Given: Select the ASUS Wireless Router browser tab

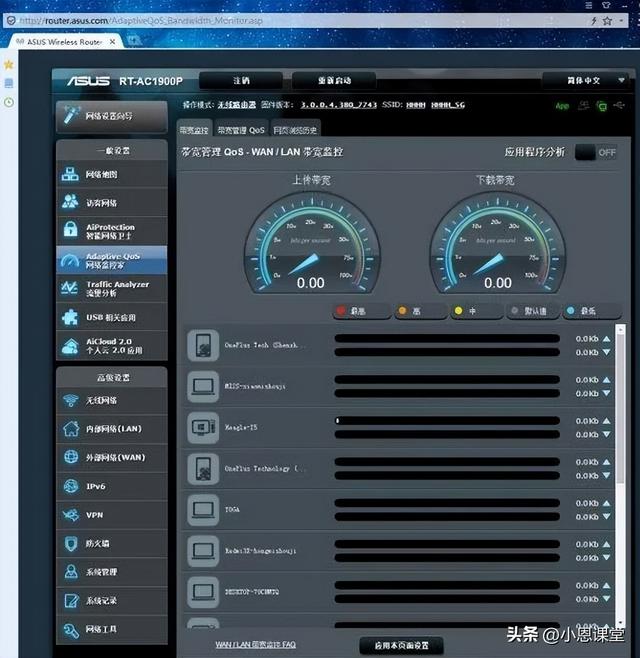Looking at the screenshot, I should pos(64,42).
